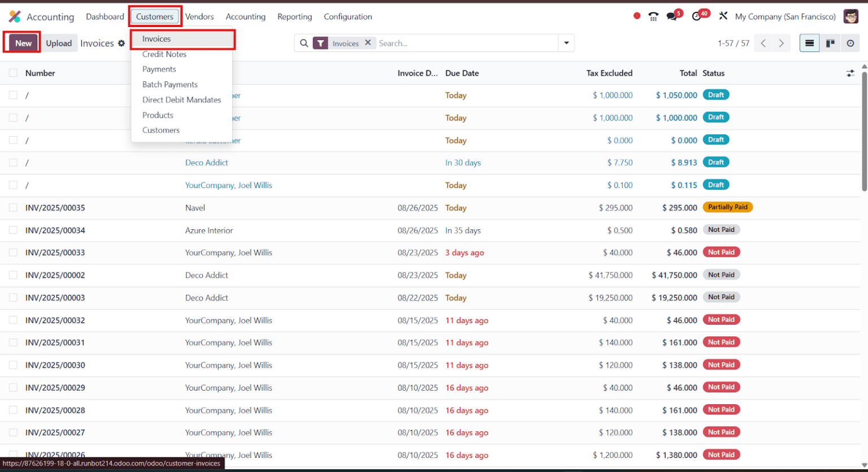Switch to kanban view
Viewport: 868px width, 472px height.
(830, 43)
